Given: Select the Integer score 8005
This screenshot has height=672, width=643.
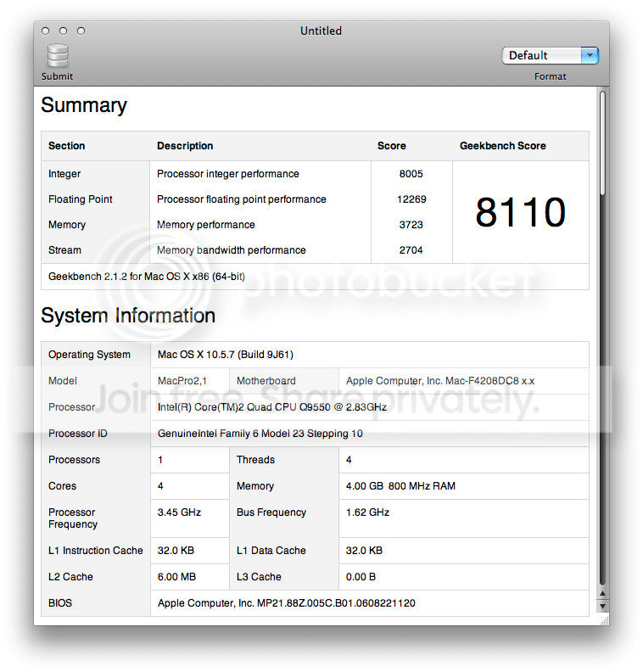Looking at the screenshot, I should 411,174.
